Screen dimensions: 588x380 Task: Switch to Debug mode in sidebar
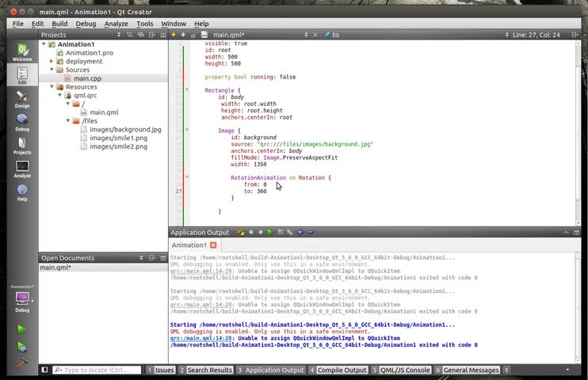(22, 123)
